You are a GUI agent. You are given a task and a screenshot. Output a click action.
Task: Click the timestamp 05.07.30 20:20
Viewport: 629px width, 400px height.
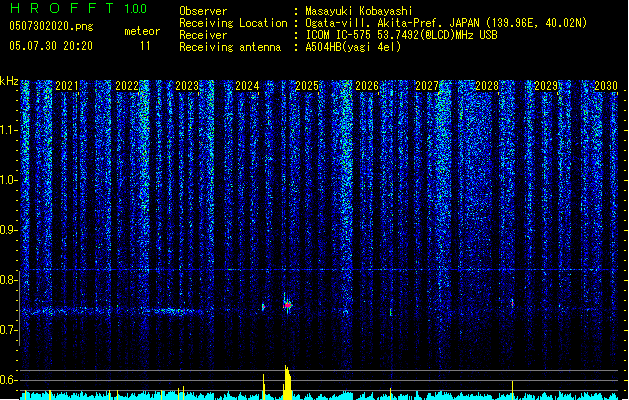click(51, 46)
